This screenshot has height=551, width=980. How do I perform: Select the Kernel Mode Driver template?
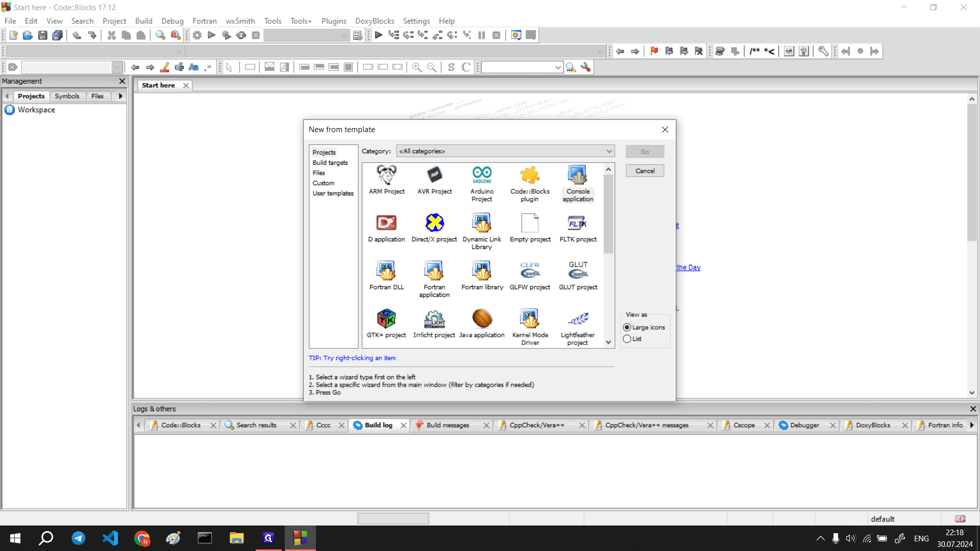(530, 328)
